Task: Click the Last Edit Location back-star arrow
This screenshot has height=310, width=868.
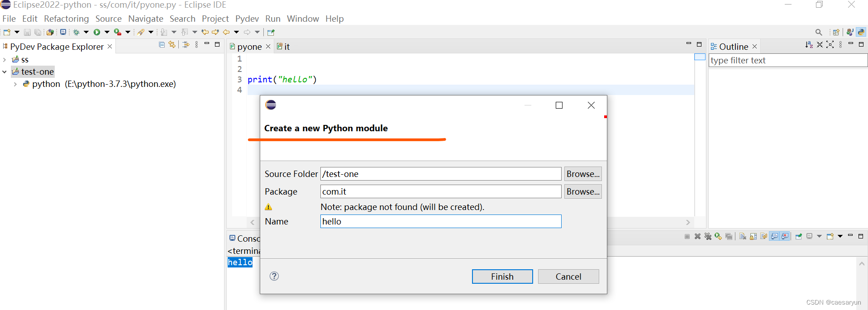Action: click(x=205, y=32)
